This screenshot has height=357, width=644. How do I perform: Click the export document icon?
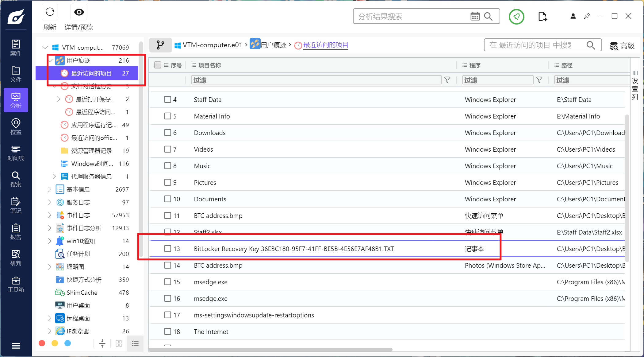click(542, 16)
